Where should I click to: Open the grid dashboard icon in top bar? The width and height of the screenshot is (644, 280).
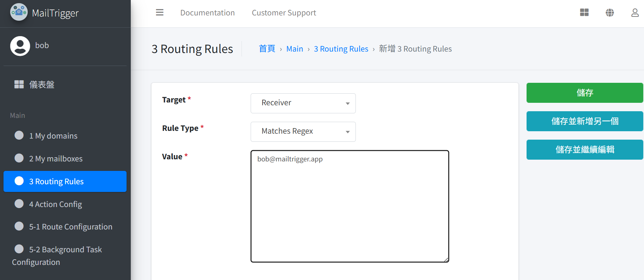click(584, 13)
